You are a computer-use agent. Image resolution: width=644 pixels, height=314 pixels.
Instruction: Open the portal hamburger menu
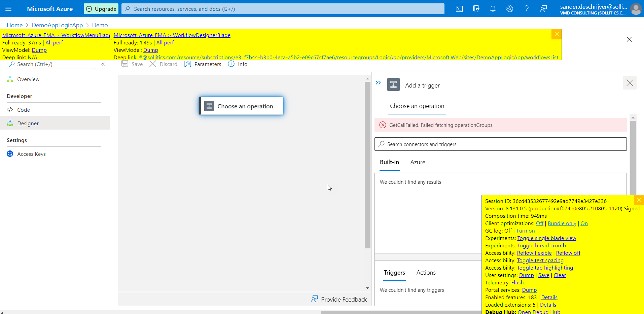click(8, 9)
